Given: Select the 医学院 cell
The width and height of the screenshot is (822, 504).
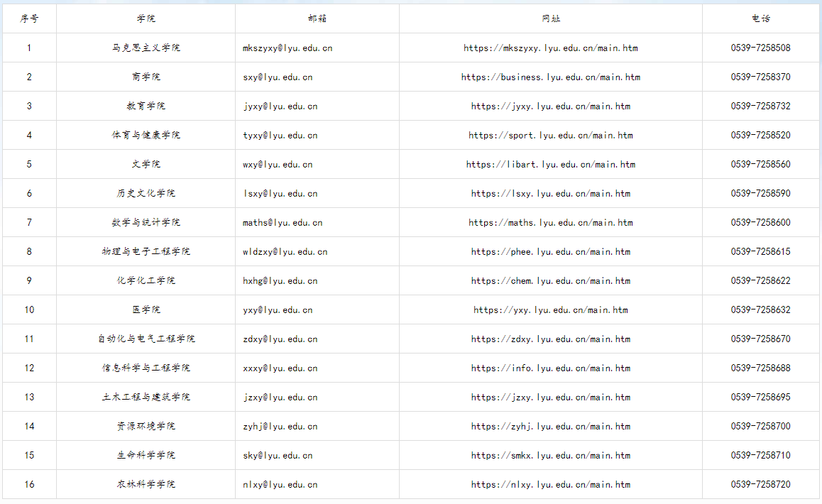Looking at the screenshot, I should [x=146, y=310].
